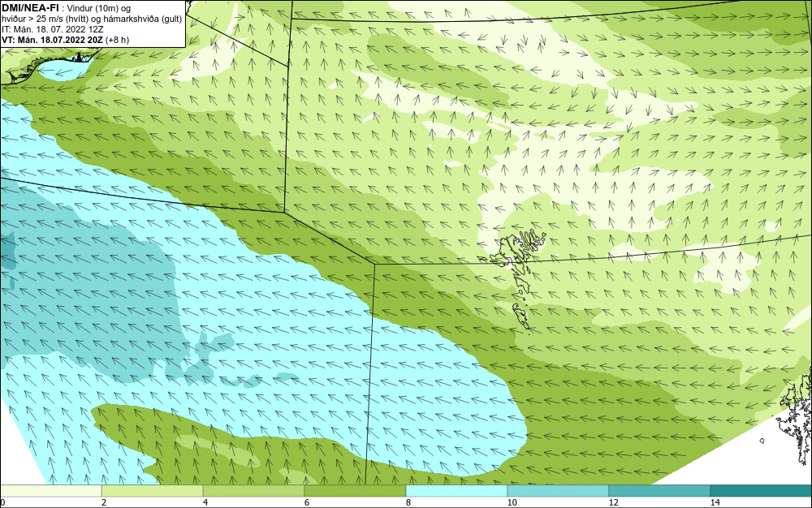Click the turquoise 10–12 legend swatch
812x508 pixels.
(559, 491)
